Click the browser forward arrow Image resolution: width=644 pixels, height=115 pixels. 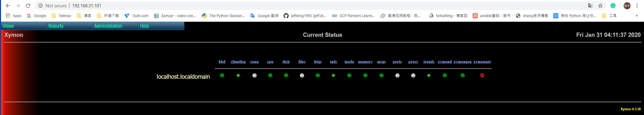point(18,6)
